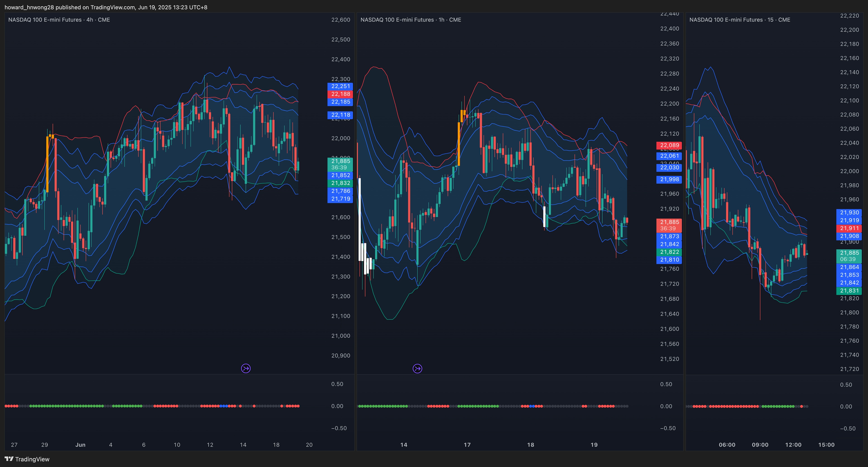
Task: Click the green 21,822 price label
Action: point(669,252)
